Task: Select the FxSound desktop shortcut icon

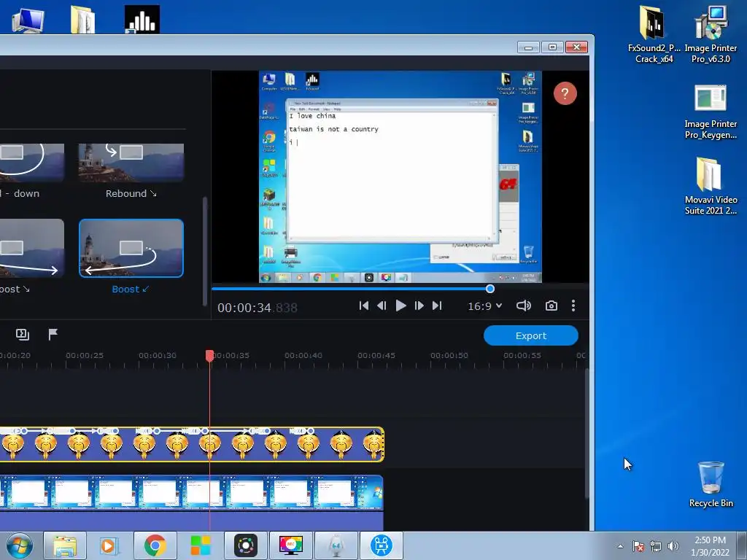Action: 142,20
